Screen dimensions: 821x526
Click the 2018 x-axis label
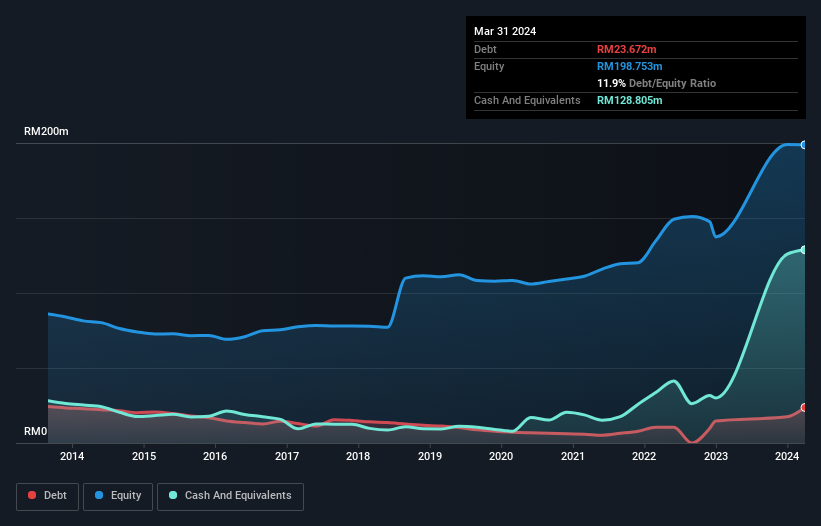358,456
